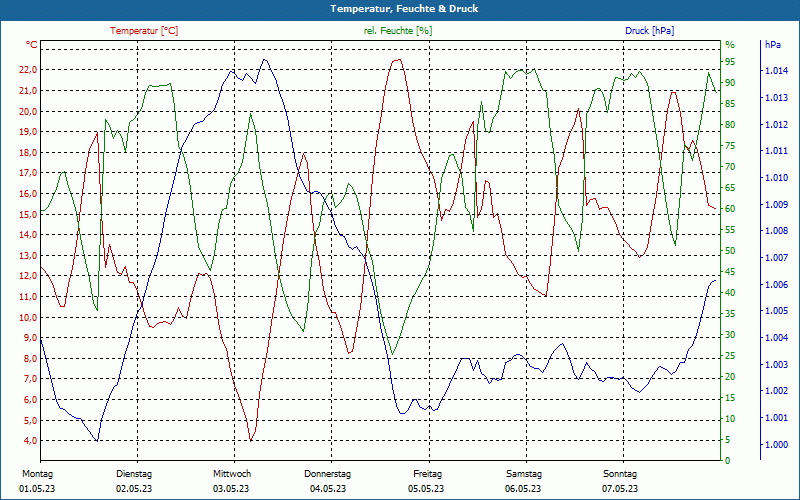800x500 pixels.
Task: Click the 21,0 temperature tick label
Action: click(28, 91)
